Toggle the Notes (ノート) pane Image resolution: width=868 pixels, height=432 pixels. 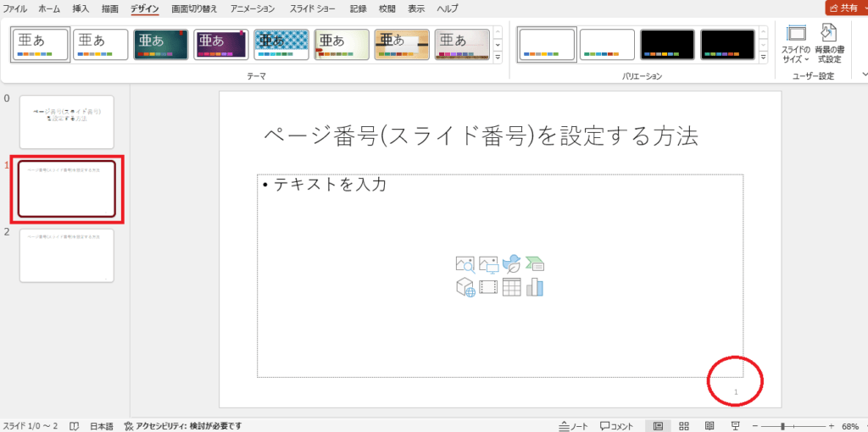(574, 426)
